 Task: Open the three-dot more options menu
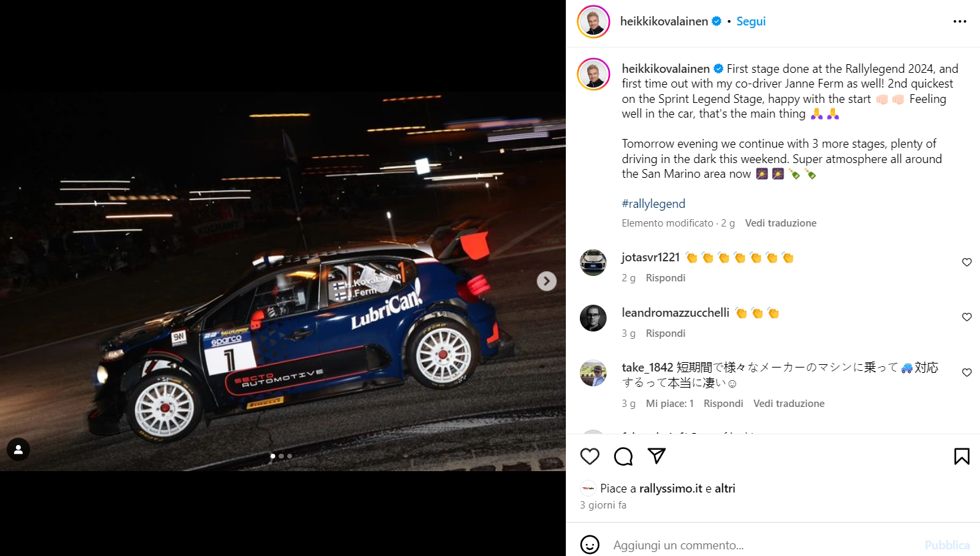point(960,21)
